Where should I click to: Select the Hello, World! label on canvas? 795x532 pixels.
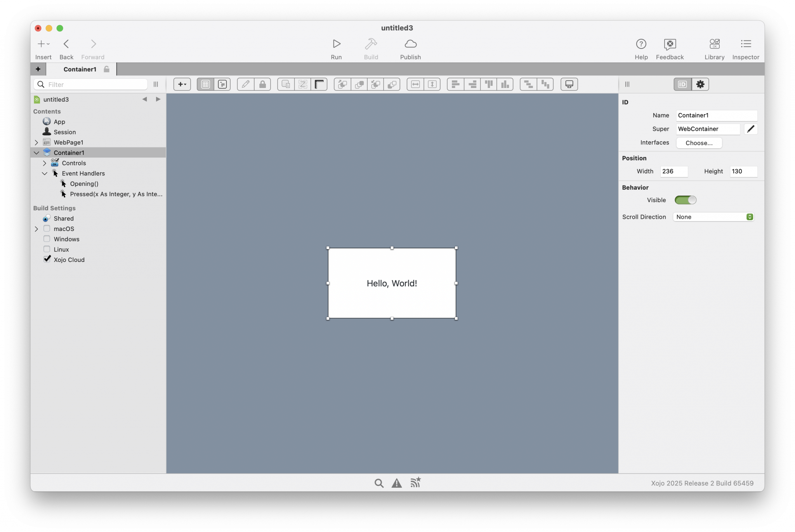point(392,283)
